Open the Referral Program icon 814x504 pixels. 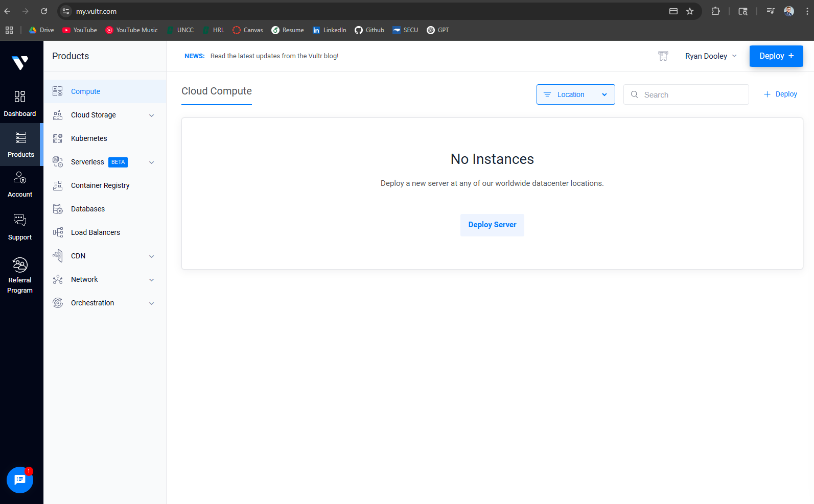tap(20, 265)
